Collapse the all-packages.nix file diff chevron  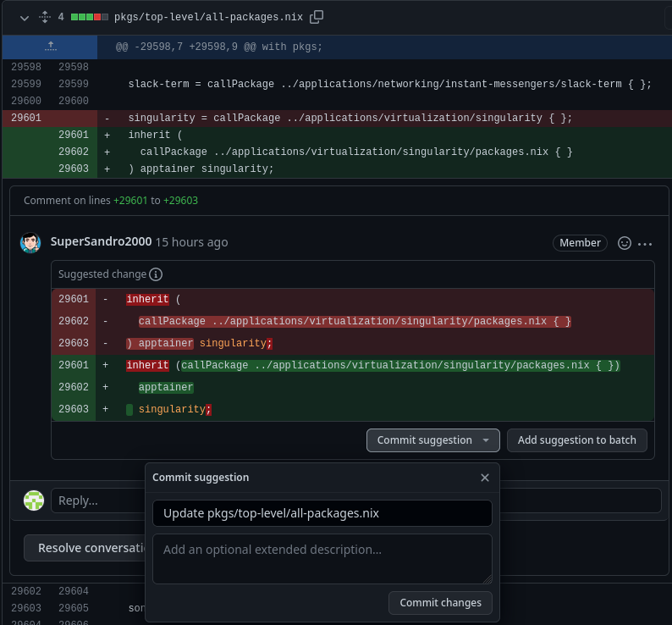pos(25,18)
